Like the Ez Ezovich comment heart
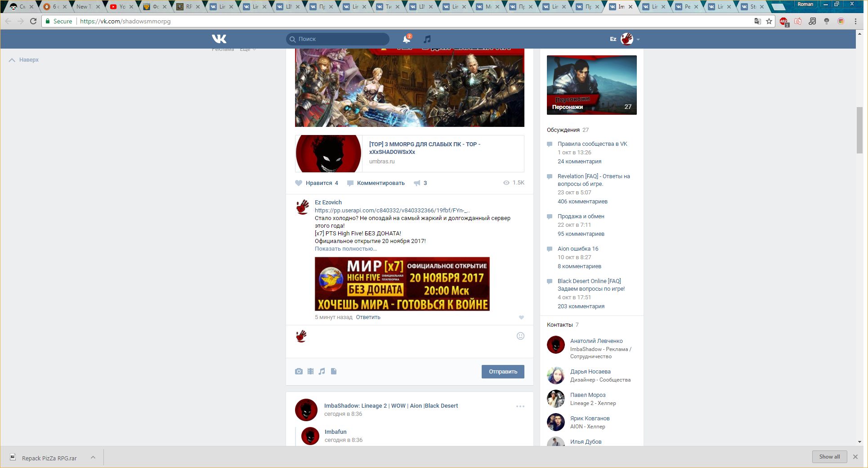This screenshot has width=868, height=468. point(521,318)
